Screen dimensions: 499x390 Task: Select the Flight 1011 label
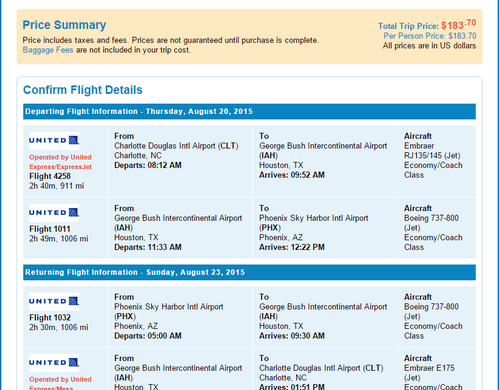[x=50, y=229]
